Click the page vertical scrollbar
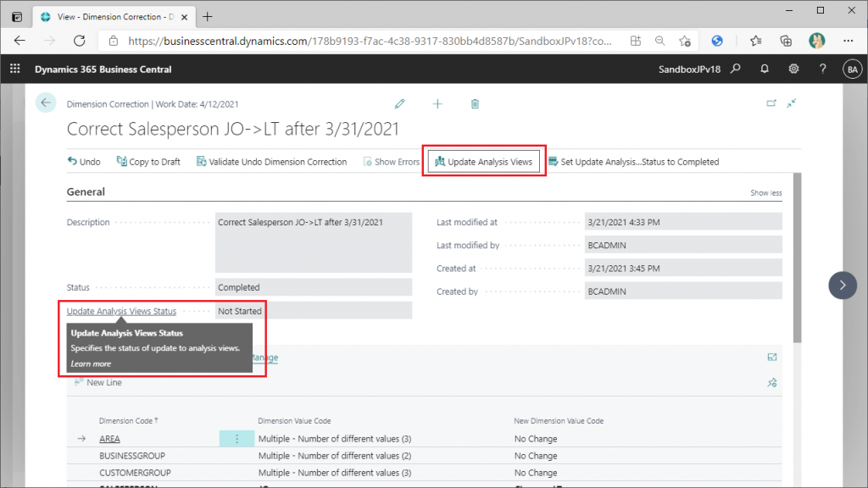 coord(797,258)
